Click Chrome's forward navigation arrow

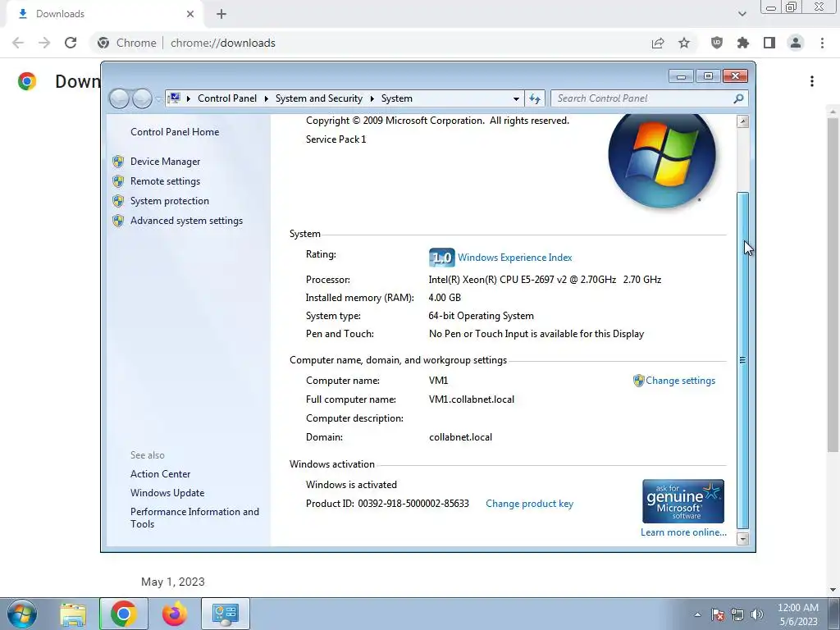44,43
